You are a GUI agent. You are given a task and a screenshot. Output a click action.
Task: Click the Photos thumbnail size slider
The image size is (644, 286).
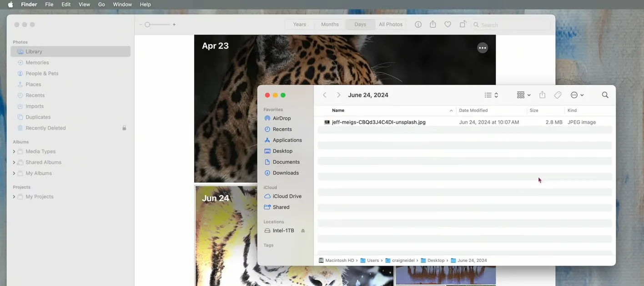click(x=157, y=25)
